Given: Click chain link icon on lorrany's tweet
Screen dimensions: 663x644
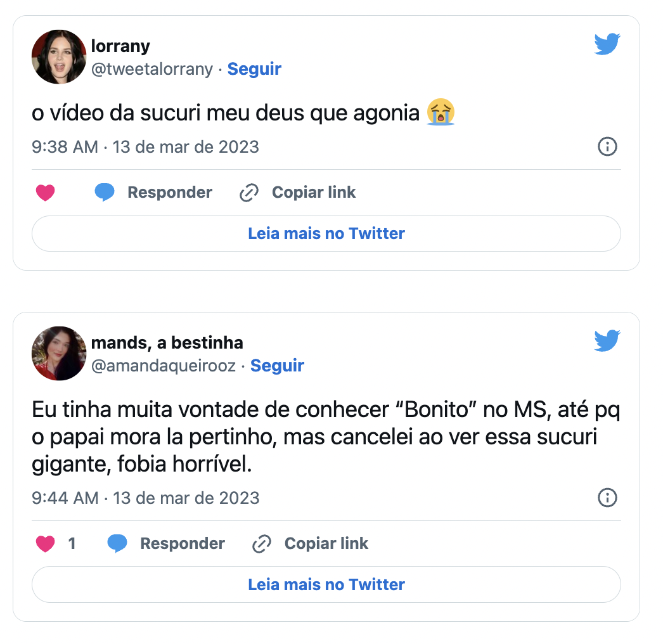Looking at the screenshot, I should click(x=249, y=193).
